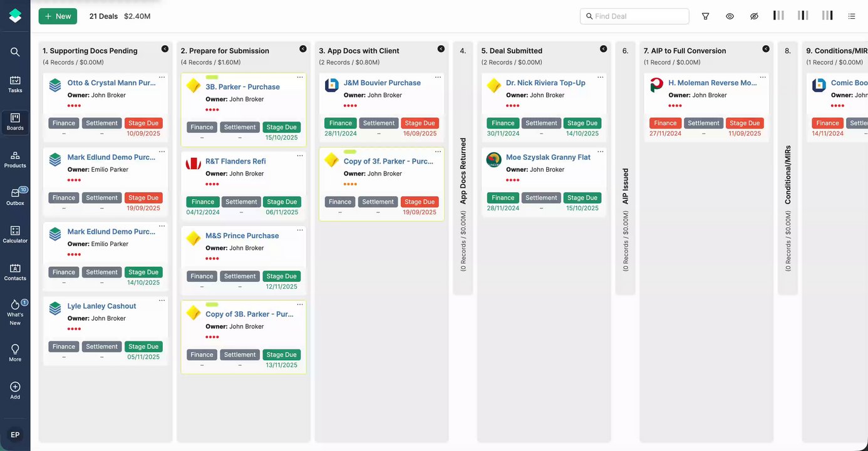The height and width of the screenshot is (451, 868).
Task: Collapse the Deal Submitted column
Action: click(603, 49)
